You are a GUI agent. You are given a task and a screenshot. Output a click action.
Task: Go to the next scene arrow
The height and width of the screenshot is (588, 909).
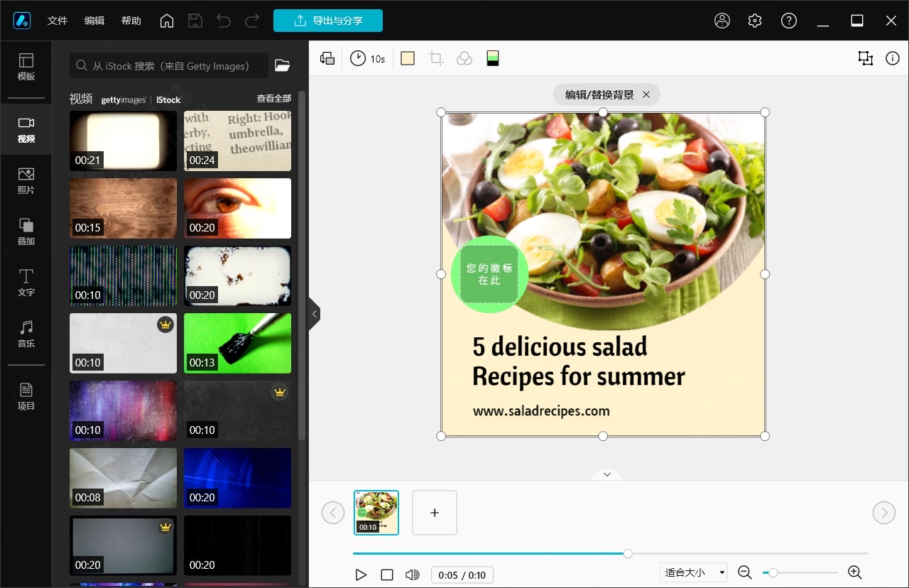pos(884,513)
